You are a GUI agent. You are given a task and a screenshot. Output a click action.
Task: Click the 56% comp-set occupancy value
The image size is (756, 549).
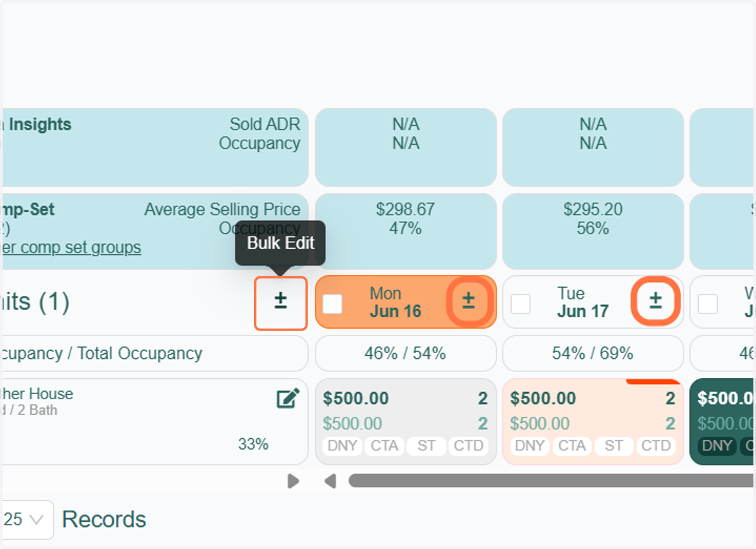pyautogui.click(x=593, y=228)
